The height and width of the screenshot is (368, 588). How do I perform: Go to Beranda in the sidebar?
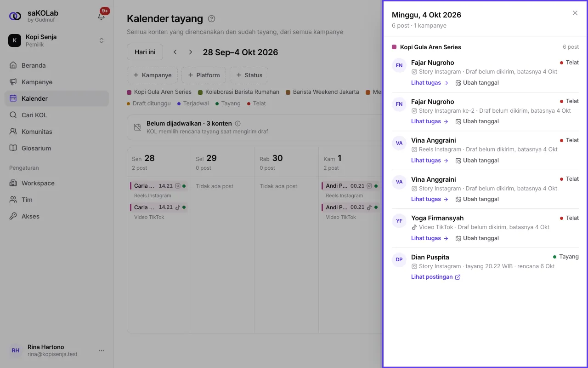57,65
